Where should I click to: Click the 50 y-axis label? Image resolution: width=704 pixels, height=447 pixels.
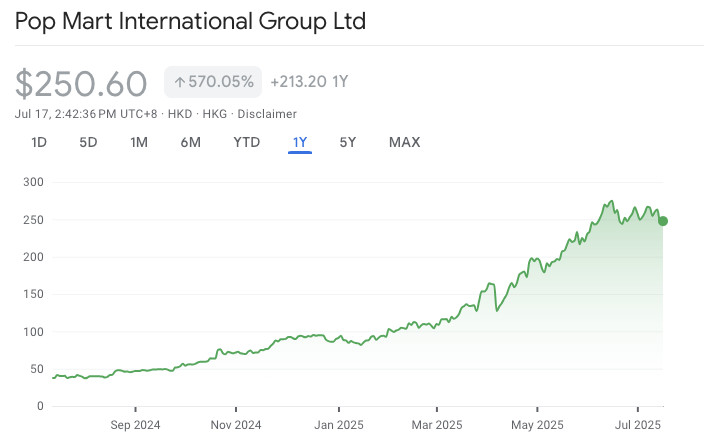coord(37,369)
